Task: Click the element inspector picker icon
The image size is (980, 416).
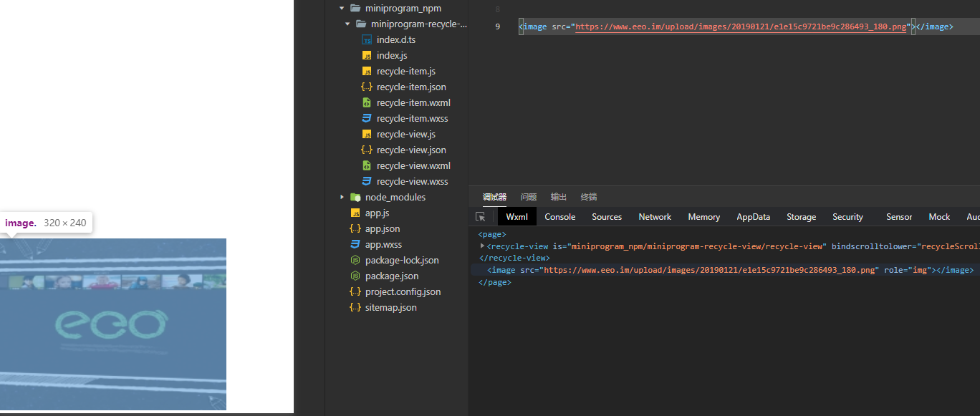Action: pyautogui.click(x=480, y=217)
